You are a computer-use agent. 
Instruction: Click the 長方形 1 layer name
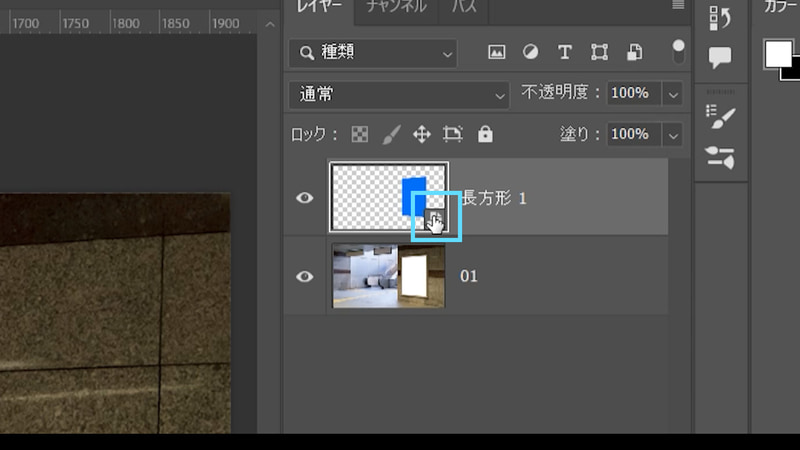pyautogui.click(x=494, y=198)
